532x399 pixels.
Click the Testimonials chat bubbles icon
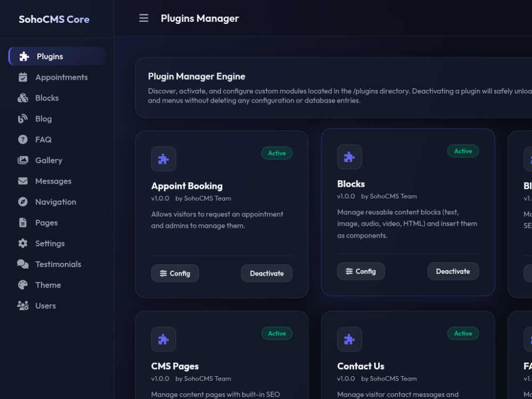tap(23, 264)
